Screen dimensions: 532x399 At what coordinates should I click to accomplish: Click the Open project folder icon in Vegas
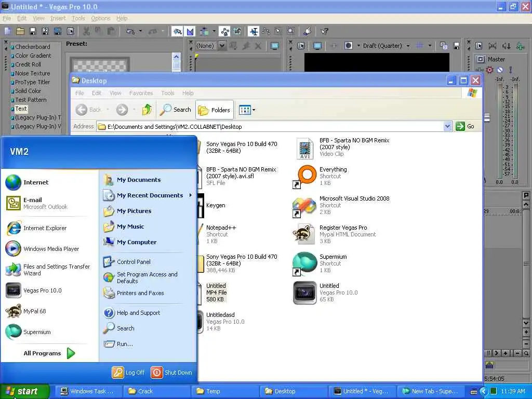coord(20,32)
